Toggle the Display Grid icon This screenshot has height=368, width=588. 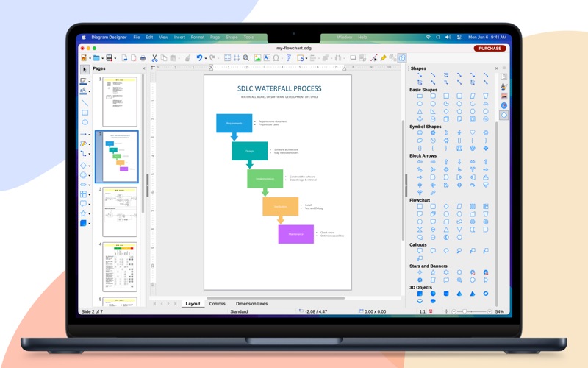[227, 58]
